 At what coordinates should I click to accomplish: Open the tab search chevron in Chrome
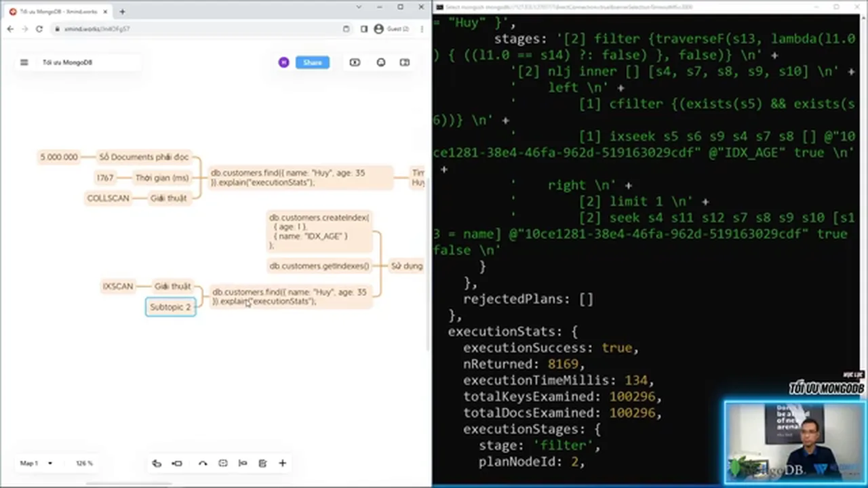click(x=359, y=7)
